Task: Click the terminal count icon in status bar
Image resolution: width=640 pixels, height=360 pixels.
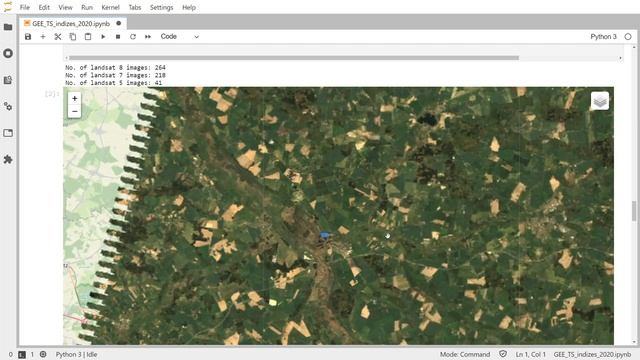Action: point(22,354)
